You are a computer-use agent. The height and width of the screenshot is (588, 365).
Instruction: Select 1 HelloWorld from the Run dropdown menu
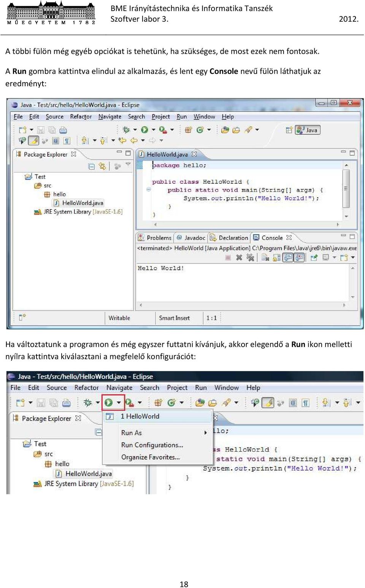158,417
